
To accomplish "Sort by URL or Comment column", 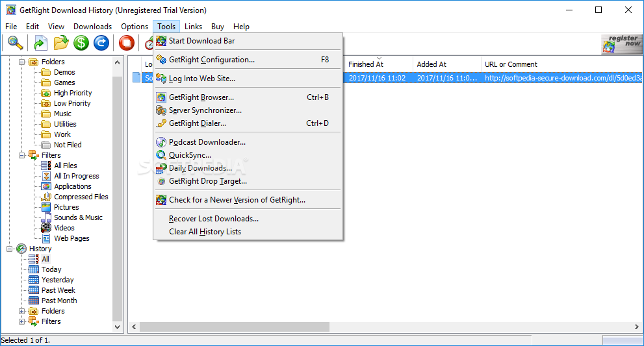I will (x=561, y=64).
